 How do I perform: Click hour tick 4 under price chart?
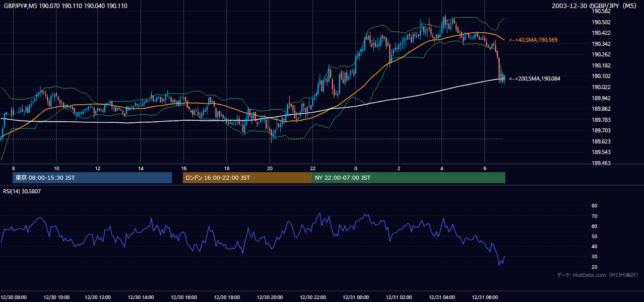pos(441,168)
